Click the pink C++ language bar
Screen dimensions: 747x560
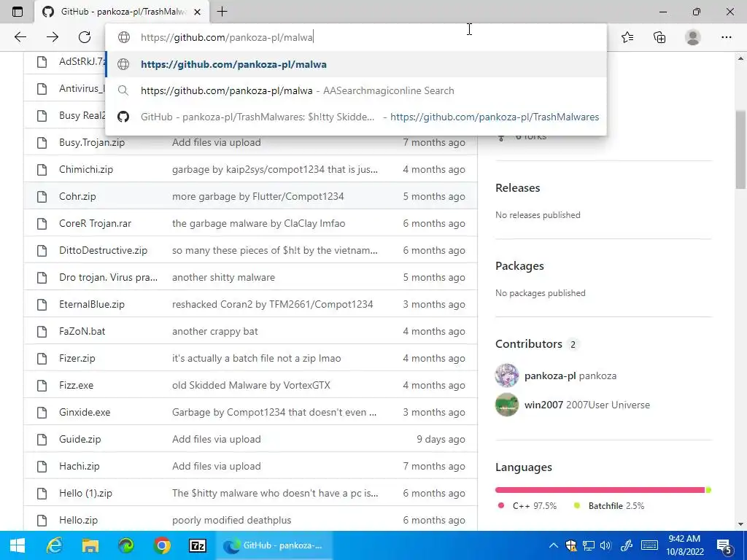[x=600, y=490]
